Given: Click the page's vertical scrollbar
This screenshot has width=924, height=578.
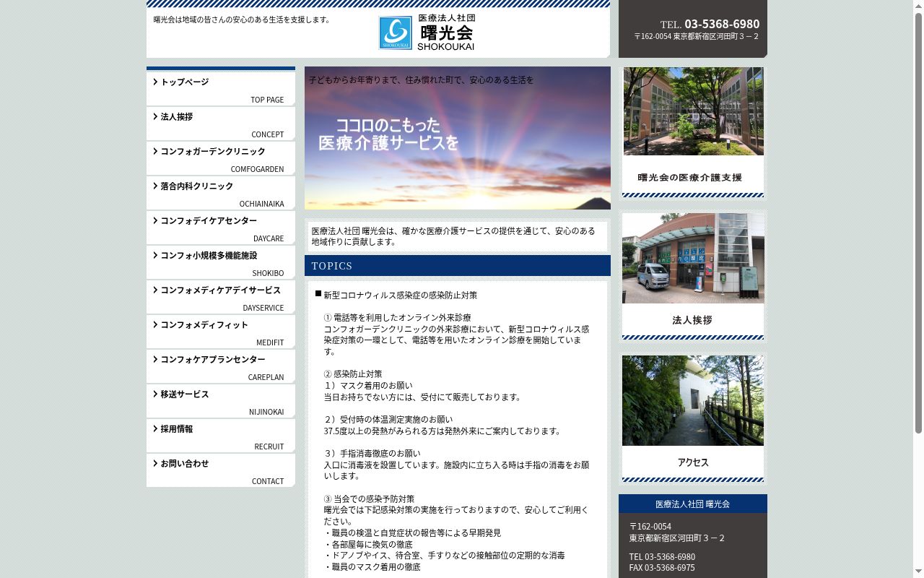Looking at the screenshot, I should [918, 224].
